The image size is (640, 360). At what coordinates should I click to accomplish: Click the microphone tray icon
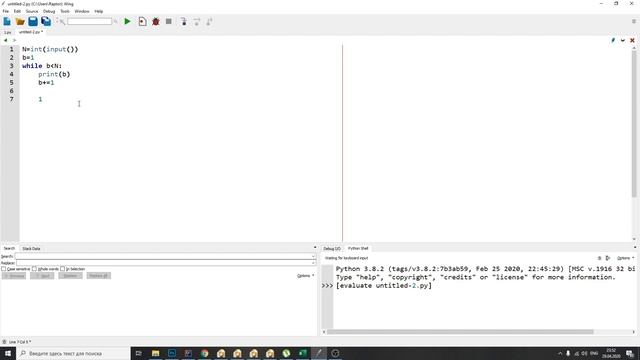[568, 353]
